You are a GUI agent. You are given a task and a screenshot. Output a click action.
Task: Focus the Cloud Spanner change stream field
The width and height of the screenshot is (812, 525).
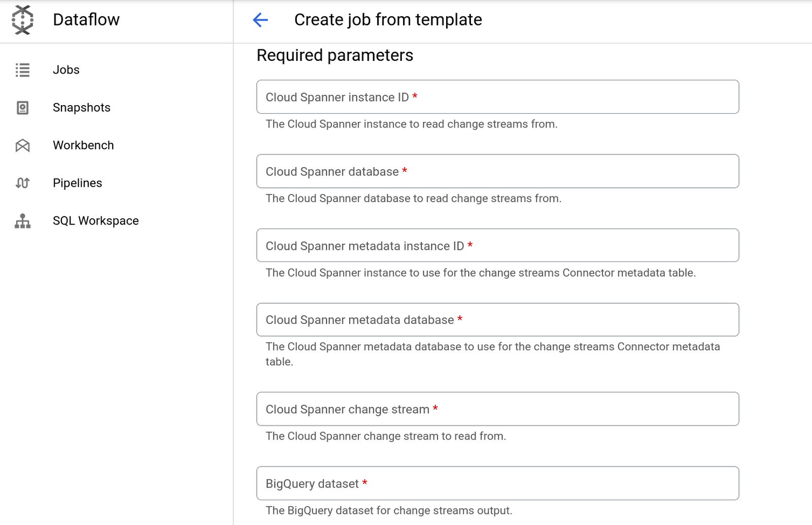[498, 409]
